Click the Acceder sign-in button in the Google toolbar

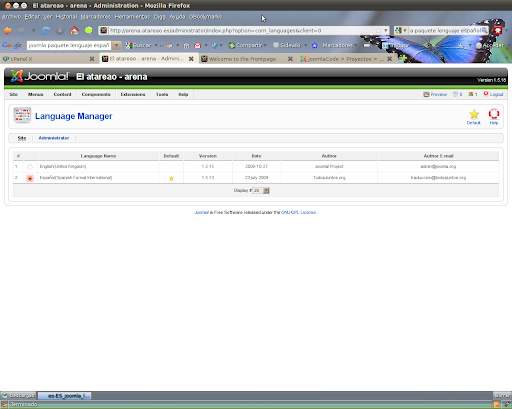point(490,45)
